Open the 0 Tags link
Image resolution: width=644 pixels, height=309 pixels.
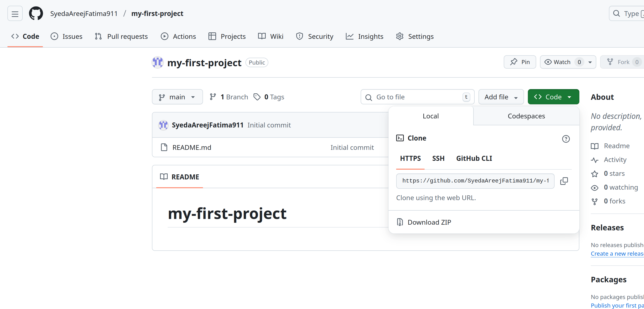click(x=269, y=97)
